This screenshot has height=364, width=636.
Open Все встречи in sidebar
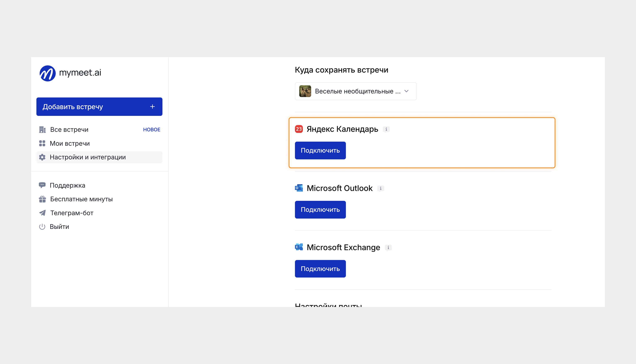[69, 129]
